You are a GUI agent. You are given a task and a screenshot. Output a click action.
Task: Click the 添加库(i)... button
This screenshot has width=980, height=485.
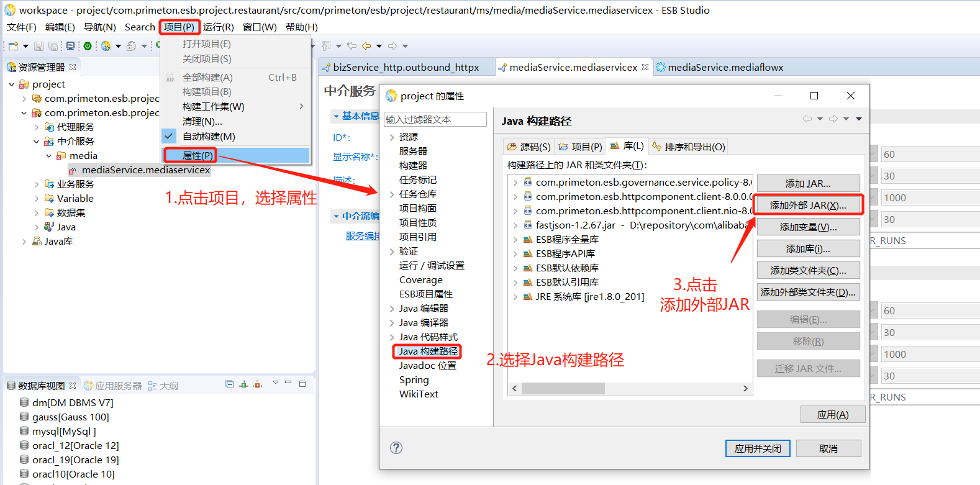(808, 248)
